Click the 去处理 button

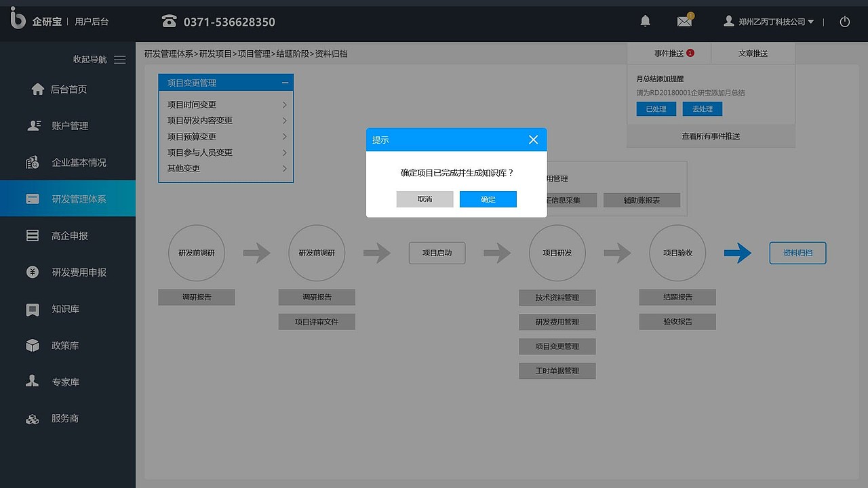[703, 108]
